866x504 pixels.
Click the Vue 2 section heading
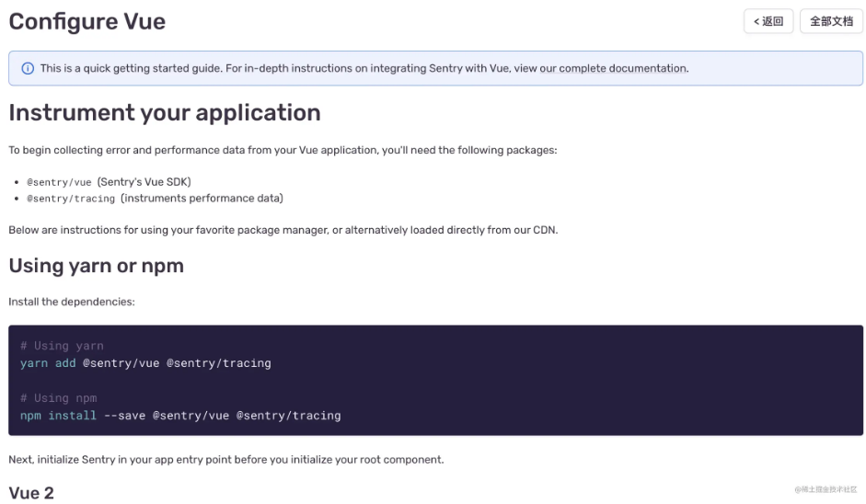(31, 493)
